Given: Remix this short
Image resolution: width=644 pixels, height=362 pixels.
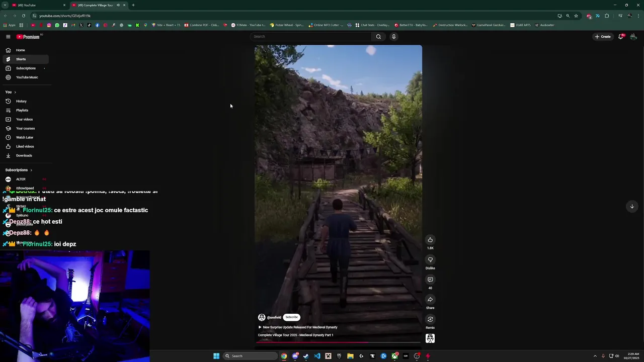Looking at the screenshot, I should click(x=430, y=319).
